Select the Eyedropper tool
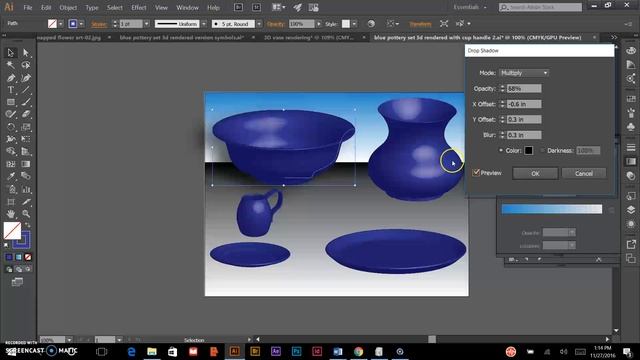The width and height of the screenshot is (640, 360). (x=11, y=176)
